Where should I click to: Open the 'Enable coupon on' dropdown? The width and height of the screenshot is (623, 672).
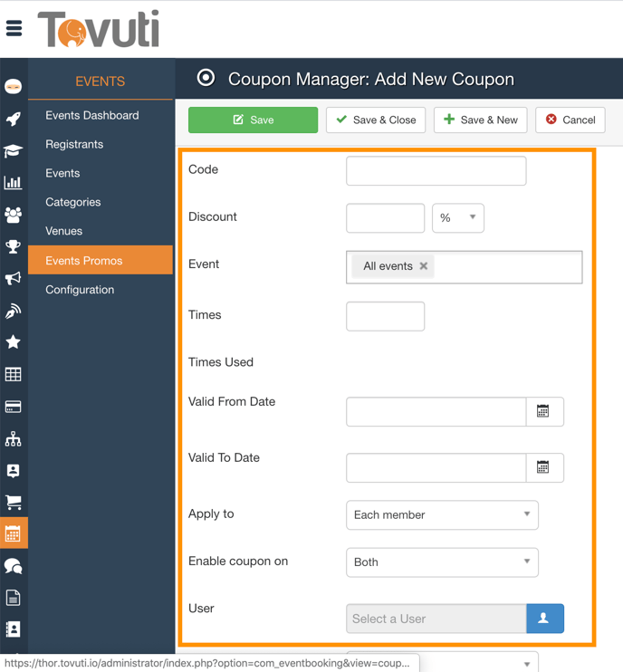[x=442, y=562]
